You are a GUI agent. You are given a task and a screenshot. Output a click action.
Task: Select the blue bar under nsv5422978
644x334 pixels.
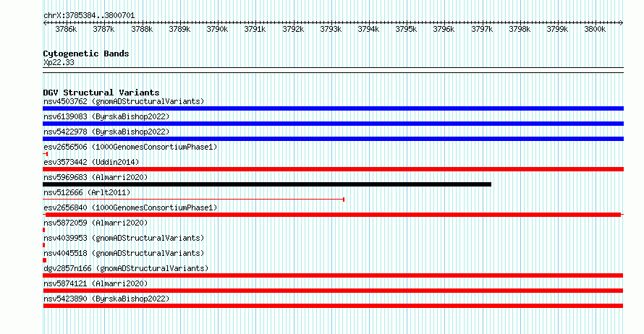pos(333,139)
